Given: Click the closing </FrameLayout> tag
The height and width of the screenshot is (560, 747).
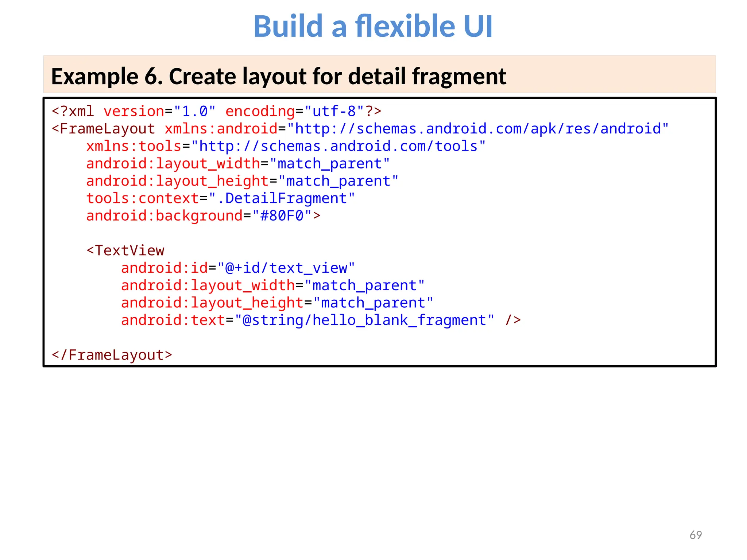Looking at the screenshot, I should pos(112,355).
